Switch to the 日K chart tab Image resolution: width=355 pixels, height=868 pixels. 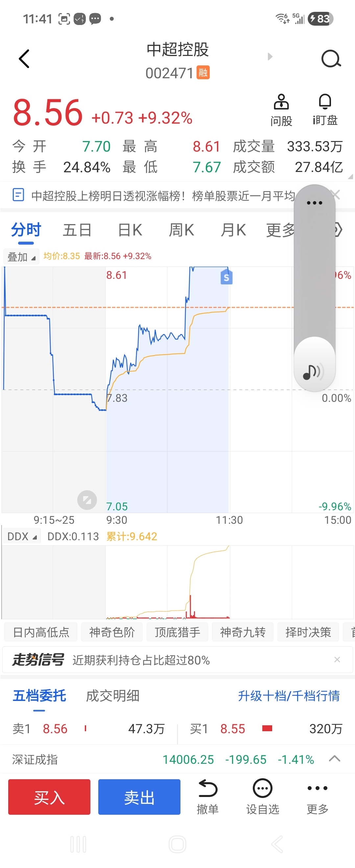pyautogui.click(x=130, y=230)
